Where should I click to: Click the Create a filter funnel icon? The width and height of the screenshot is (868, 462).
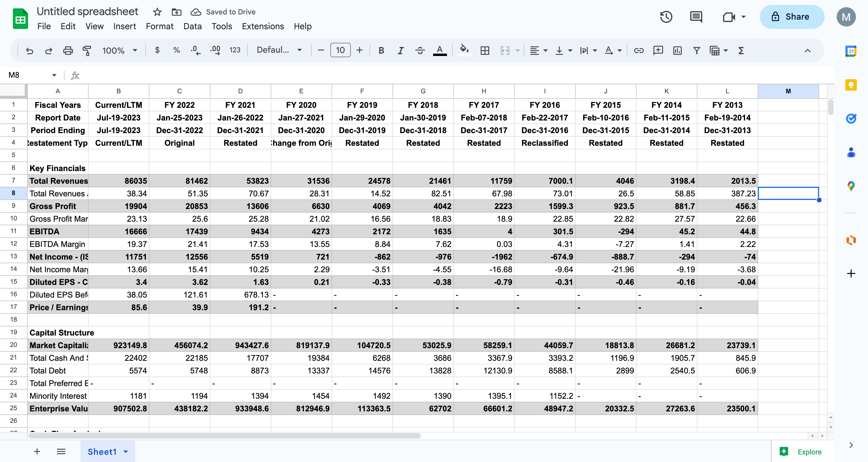click(697, 51)
